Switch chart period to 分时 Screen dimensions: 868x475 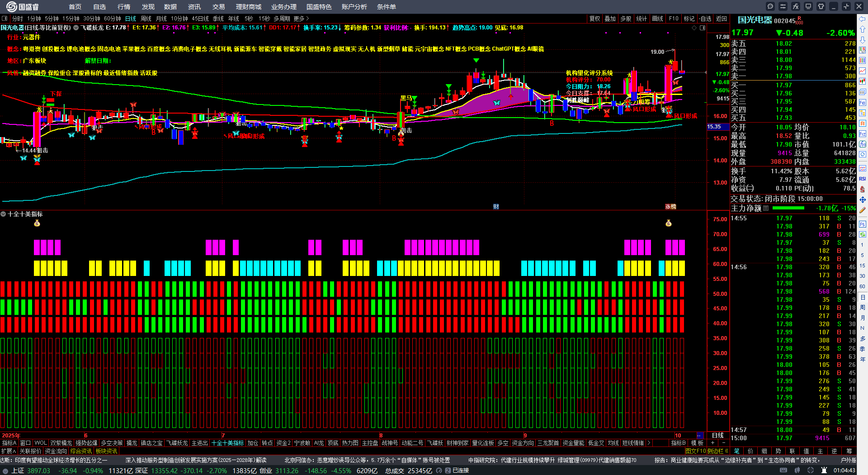coord(18,19)
